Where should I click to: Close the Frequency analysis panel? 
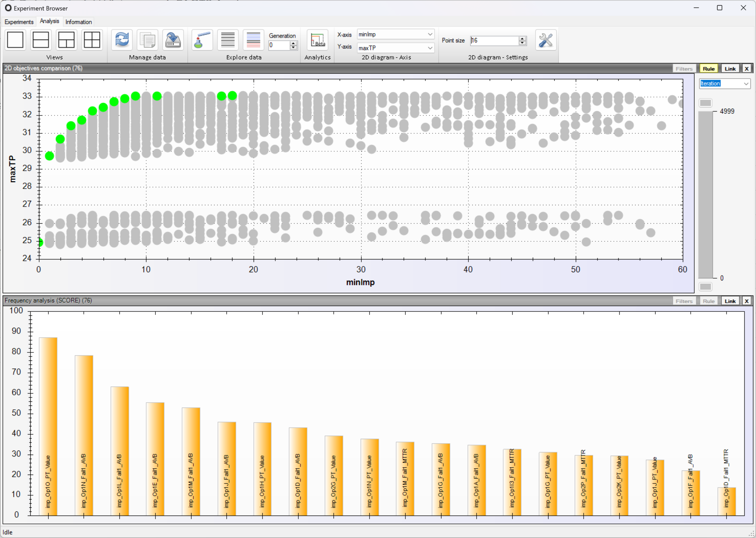point(747,301)
